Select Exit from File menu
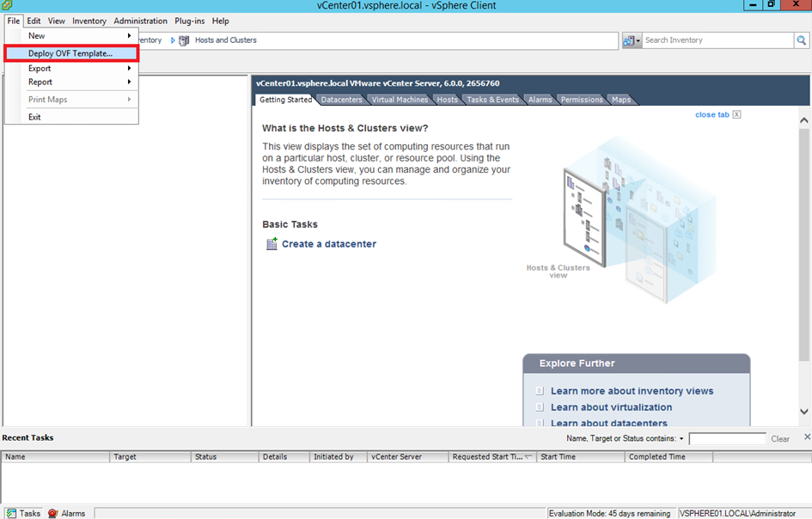 click(x=71, y=117)
